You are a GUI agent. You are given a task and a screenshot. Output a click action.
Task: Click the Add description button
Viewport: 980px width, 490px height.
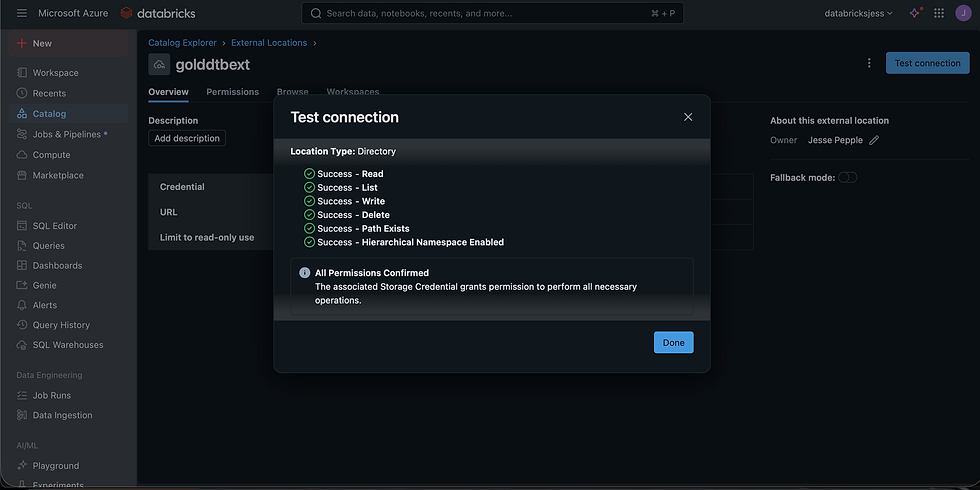point(187,138)
